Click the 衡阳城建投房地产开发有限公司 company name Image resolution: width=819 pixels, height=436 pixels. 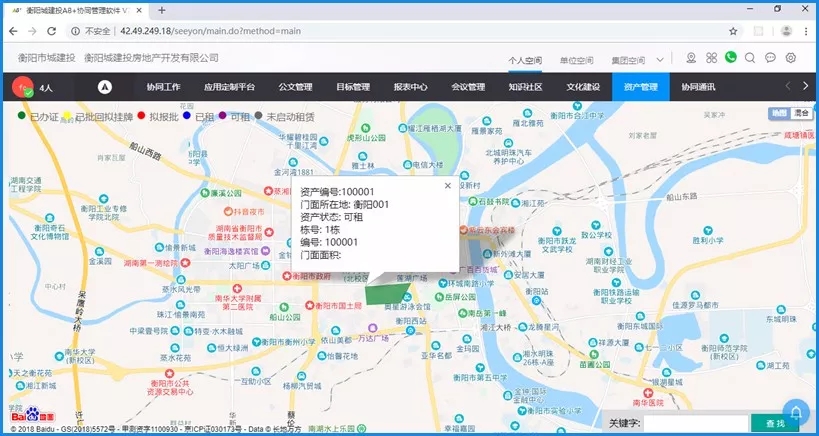coord(151,58)
